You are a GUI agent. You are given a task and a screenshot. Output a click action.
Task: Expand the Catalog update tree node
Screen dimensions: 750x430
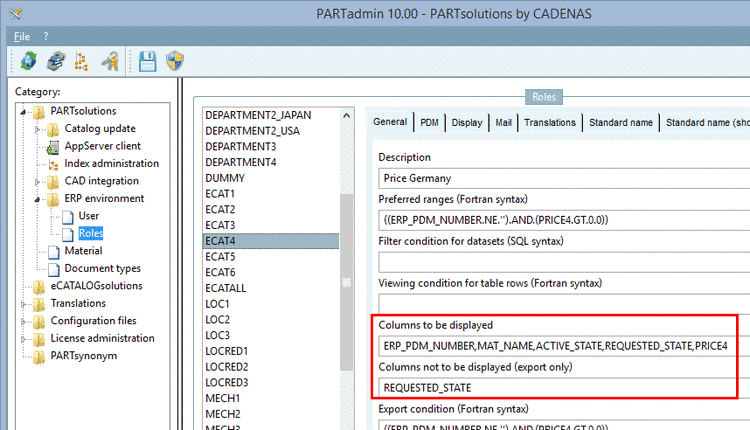(x=37, y=129)
